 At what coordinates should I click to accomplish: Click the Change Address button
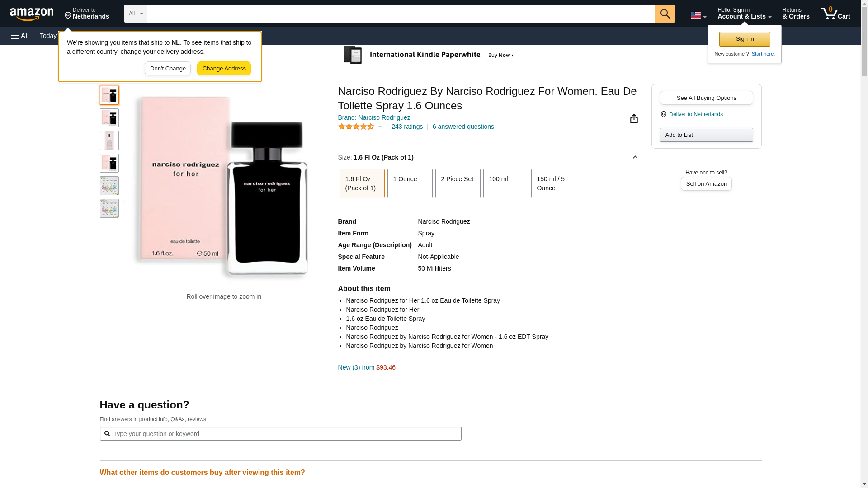(224, 69)
